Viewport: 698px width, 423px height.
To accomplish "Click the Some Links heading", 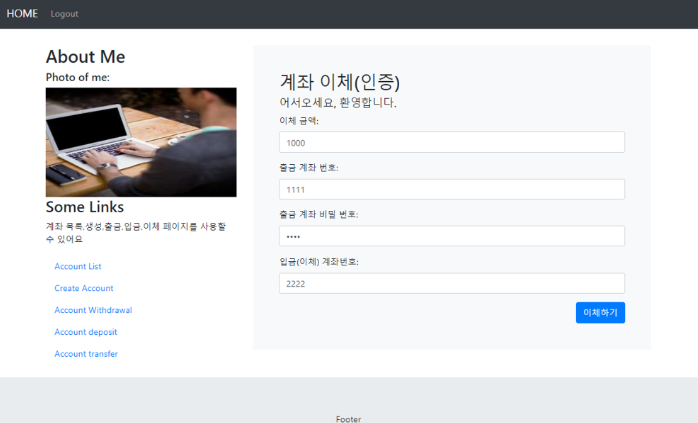I will (x=85, y=207).
